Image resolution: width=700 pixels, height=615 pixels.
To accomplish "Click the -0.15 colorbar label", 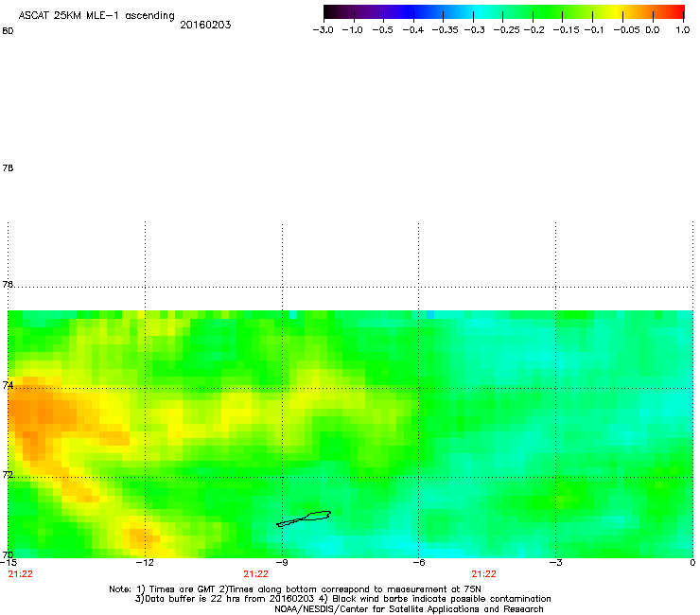I will coord(566,30).
